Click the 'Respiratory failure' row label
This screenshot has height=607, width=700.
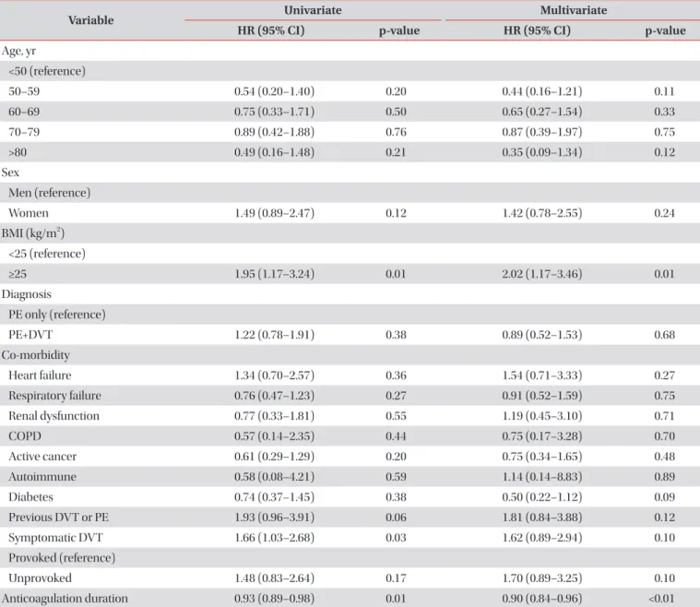click(x=55, y=396)
